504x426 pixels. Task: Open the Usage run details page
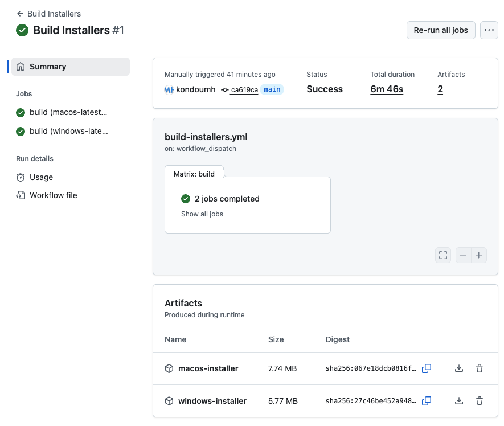[x=41, y=177]
